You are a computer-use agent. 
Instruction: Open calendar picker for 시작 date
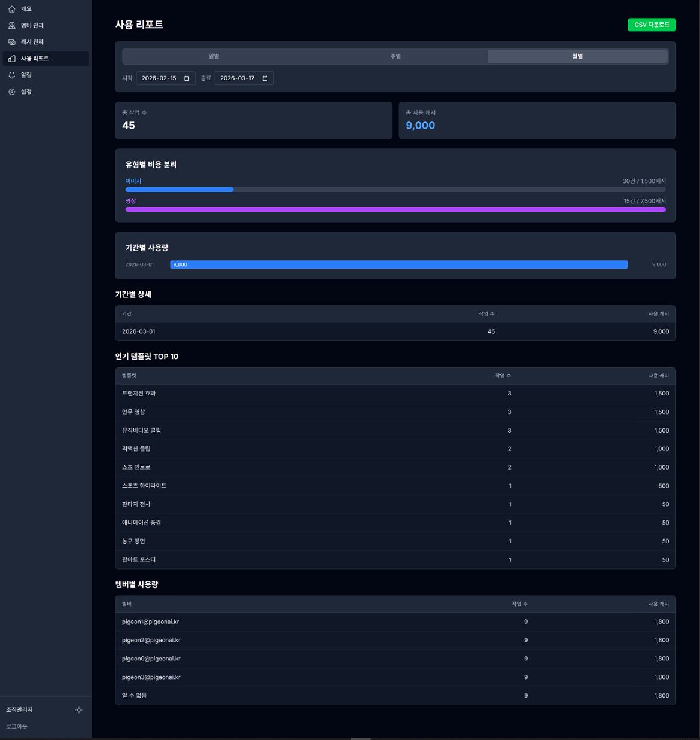click(187, 78)
